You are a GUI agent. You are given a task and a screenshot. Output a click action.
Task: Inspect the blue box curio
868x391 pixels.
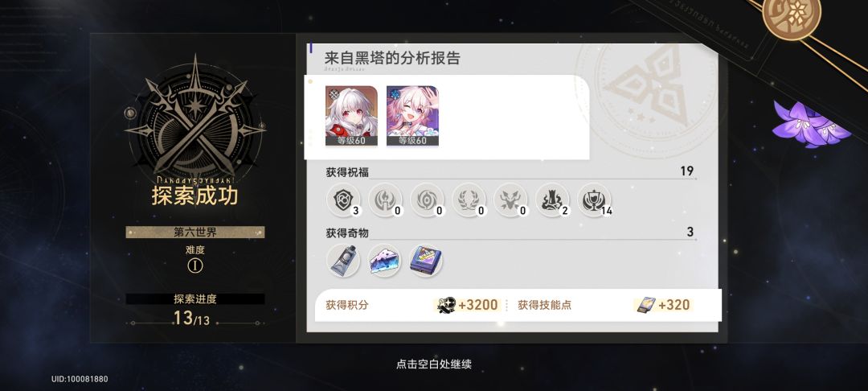tap(426, 261)
